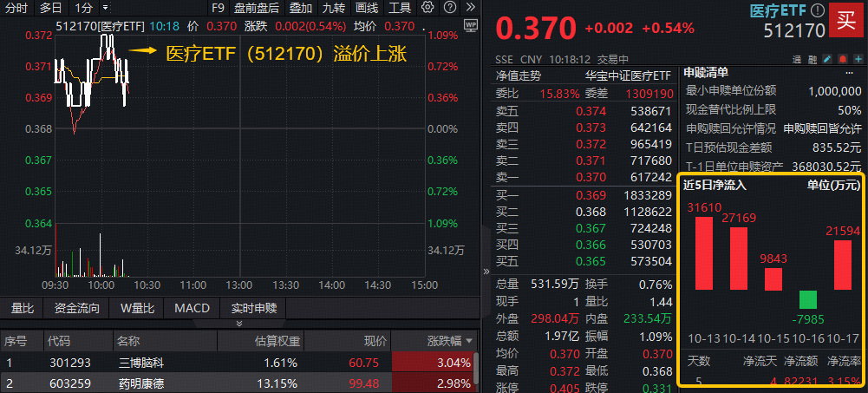Switch to the MACD indicator tab
The image size is (868, 393).
click(192, 308)
